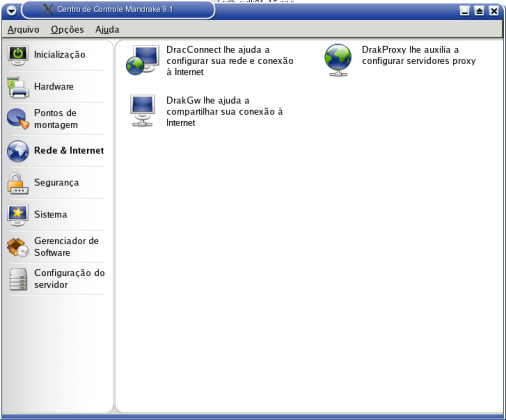506x420 pixels.
Task: Click the Sistema star monitor icon
Action: click(18, 215)
